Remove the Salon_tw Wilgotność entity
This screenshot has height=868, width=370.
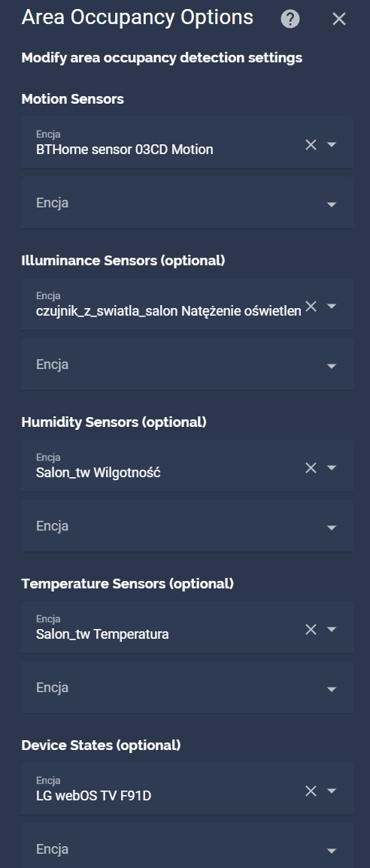[311, 467]
